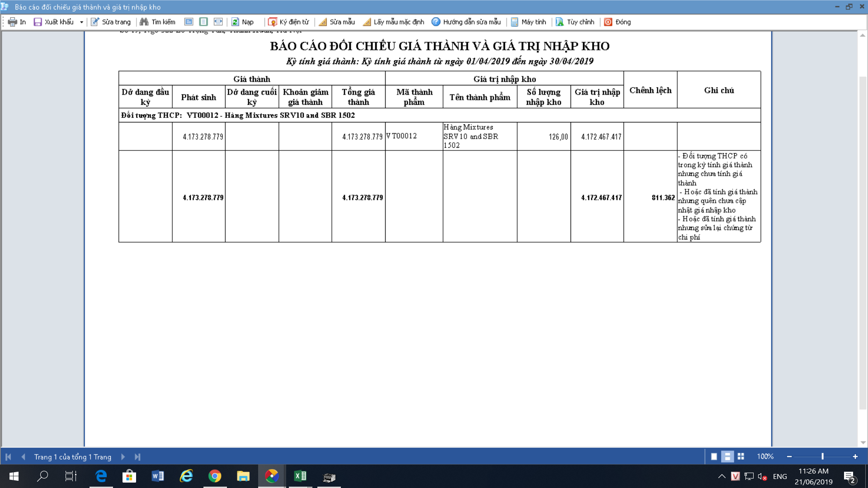Click the Nạp refresh icon
Viewport: 868px width, 488px height.
point(235,22)
